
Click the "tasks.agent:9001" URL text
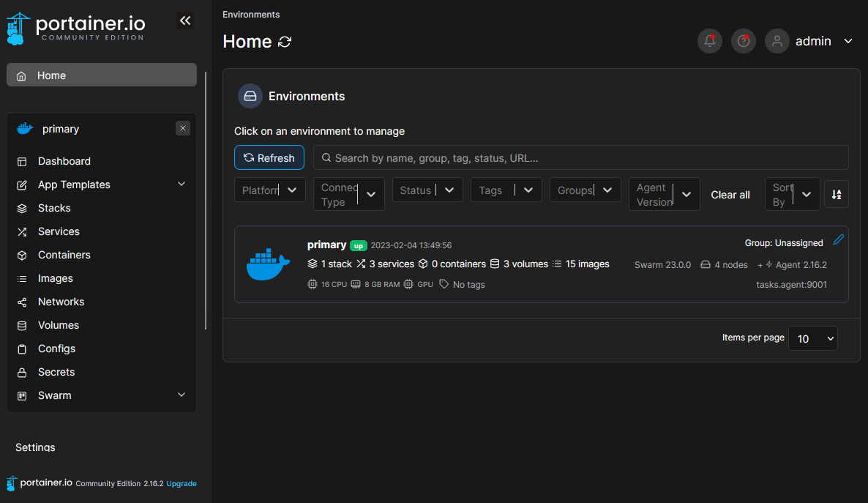click(791, 285)
